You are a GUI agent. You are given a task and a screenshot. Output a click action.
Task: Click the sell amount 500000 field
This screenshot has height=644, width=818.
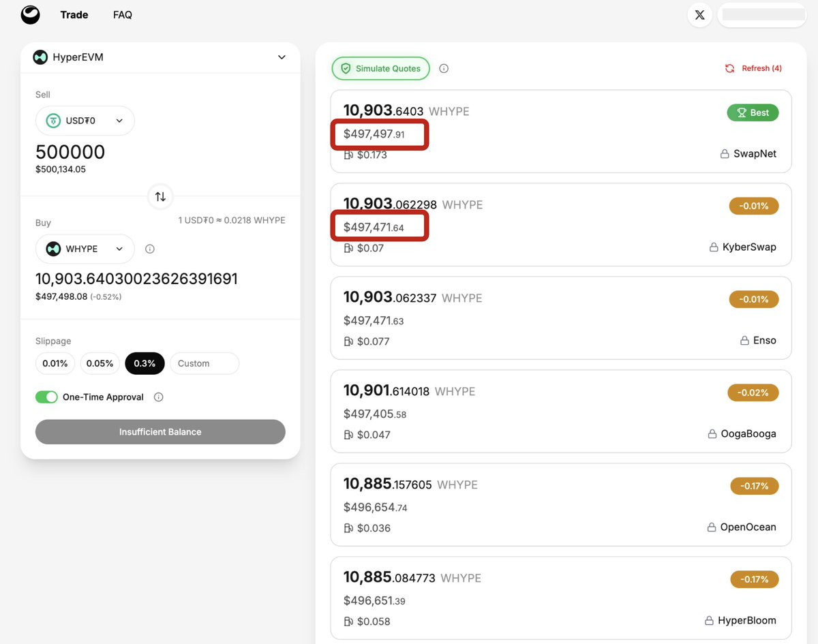[70, 151]
